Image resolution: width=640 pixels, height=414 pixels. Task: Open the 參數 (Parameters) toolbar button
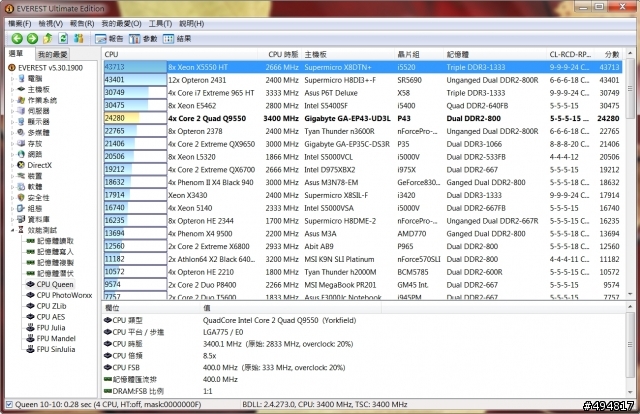[143, 39]
